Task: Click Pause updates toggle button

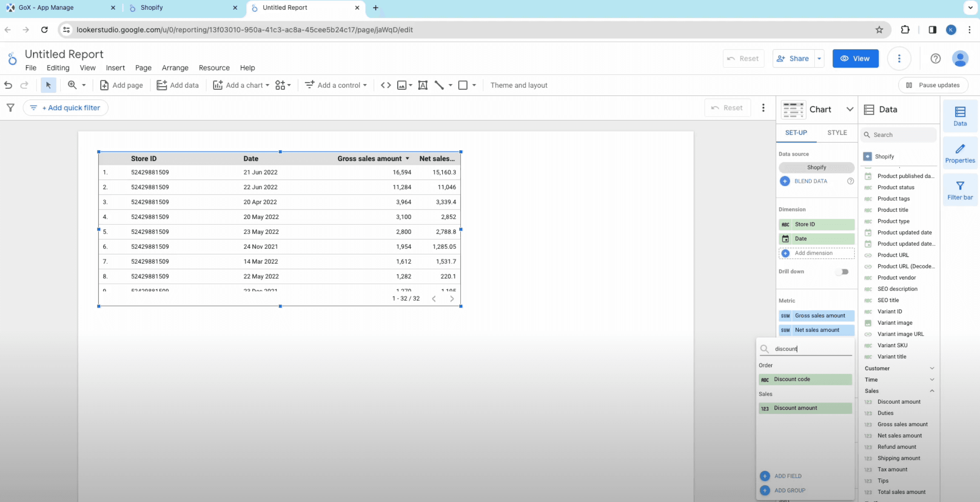Action: click(933, 85)
